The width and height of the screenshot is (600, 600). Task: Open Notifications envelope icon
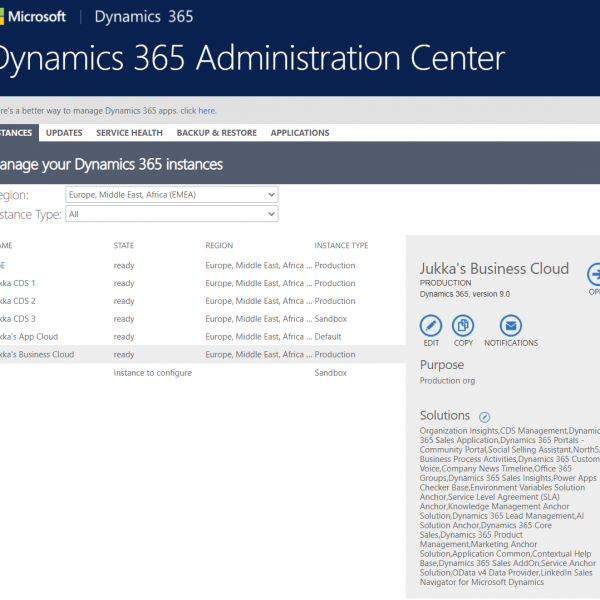point(511,326)
